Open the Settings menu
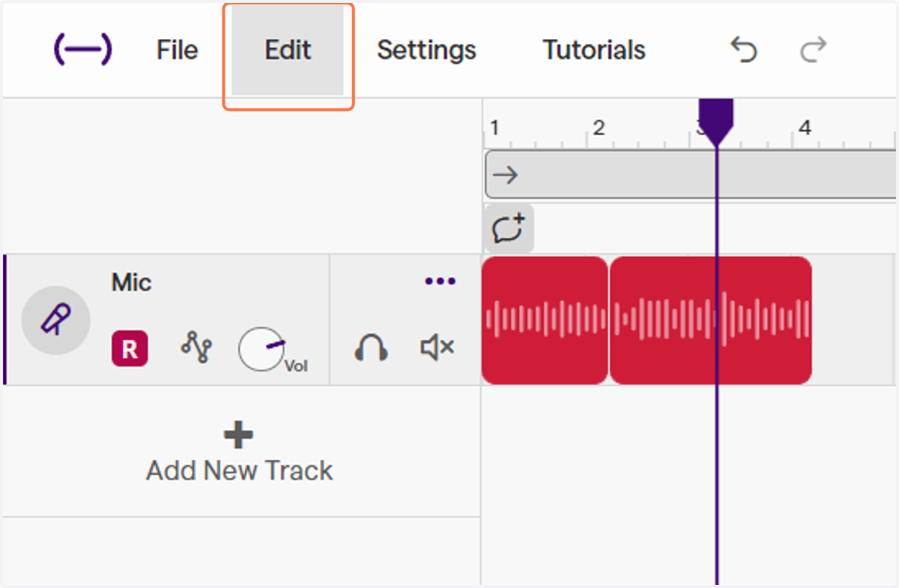This screenshot has height=588, width=899. tap(426, 50)
